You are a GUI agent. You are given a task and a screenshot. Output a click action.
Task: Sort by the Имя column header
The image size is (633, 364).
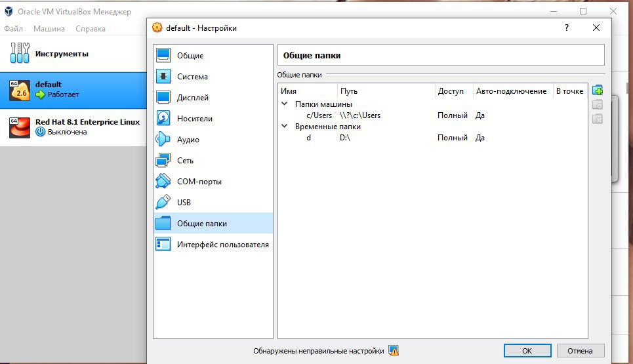tap(307, 91)
